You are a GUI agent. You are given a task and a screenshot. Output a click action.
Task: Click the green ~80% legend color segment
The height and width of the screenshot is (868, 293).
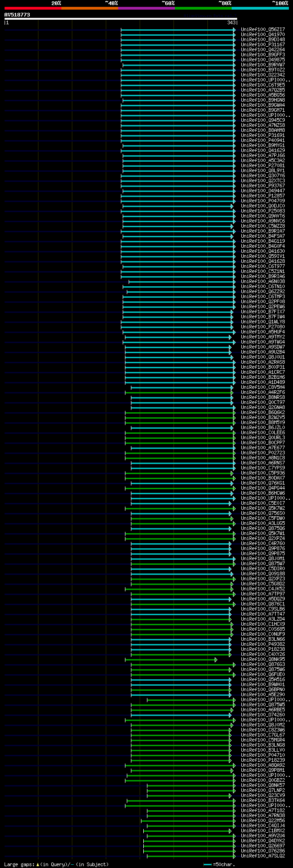click(x=203, y=8)
